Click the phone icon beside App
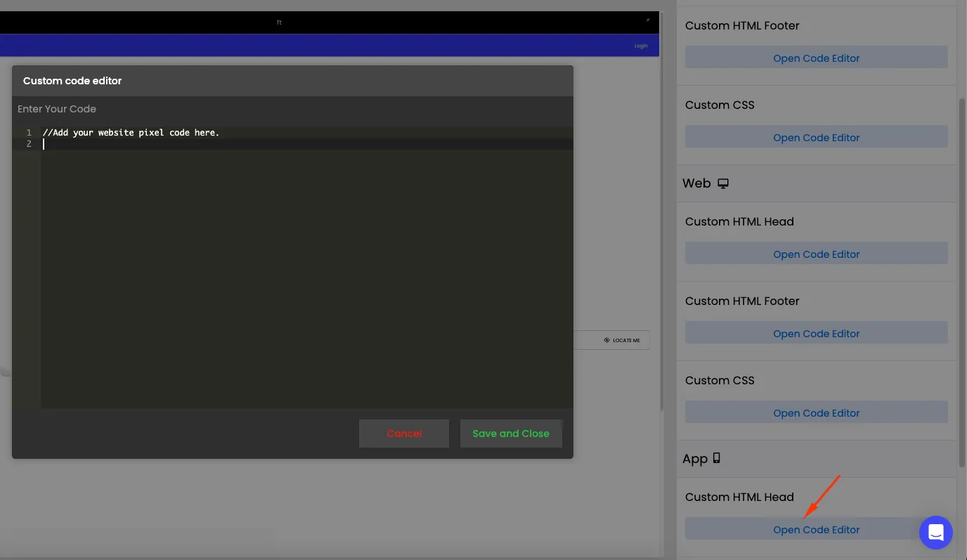 (x=717, y=458)
